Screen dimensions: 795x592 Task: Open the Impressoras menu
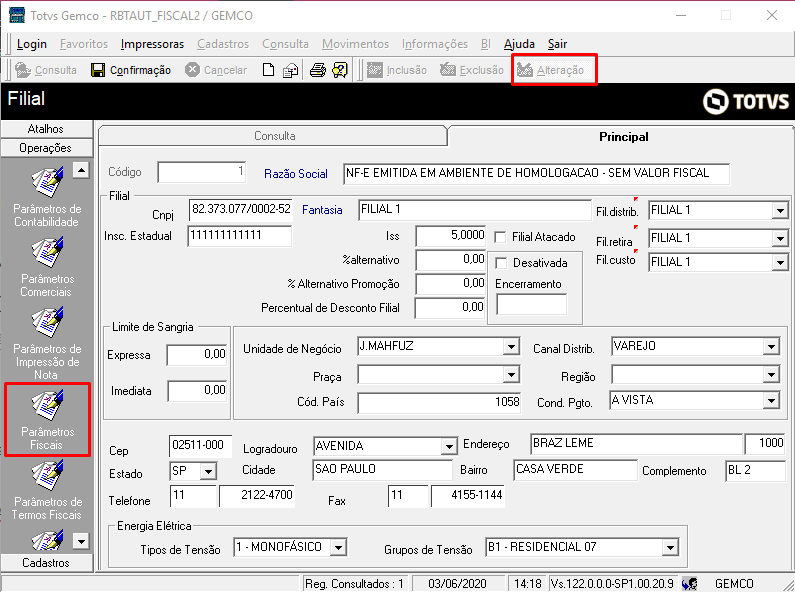click(x=152, y=44)
